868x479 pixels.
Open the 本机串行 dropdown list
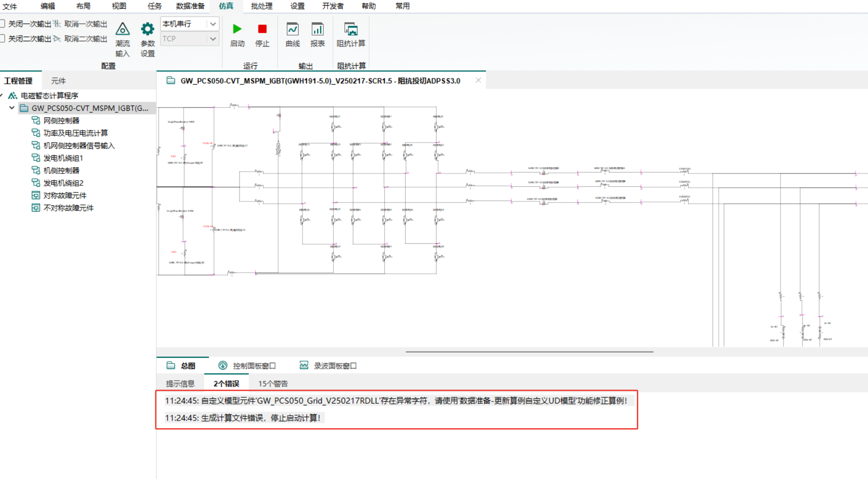213,24
